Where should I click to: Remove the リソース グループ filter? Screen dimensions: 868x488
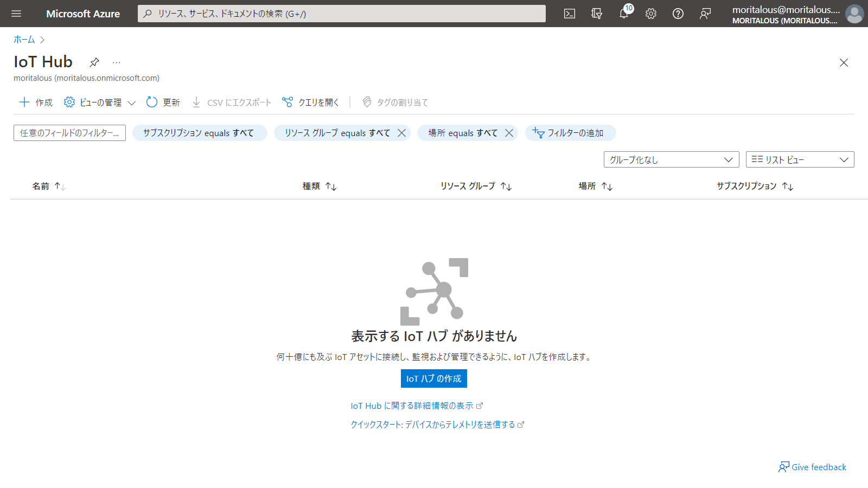pos(401,133)
